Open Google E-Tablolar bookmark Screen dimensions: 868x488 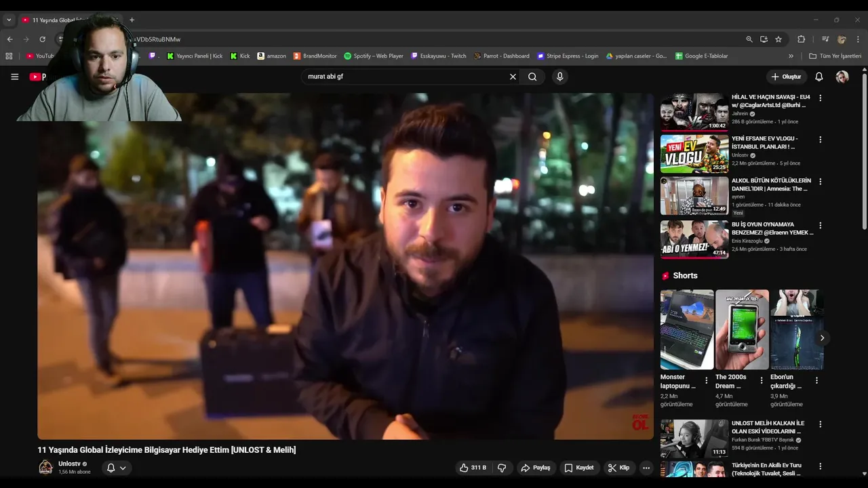pyautogui.click(x=701, y=56)
